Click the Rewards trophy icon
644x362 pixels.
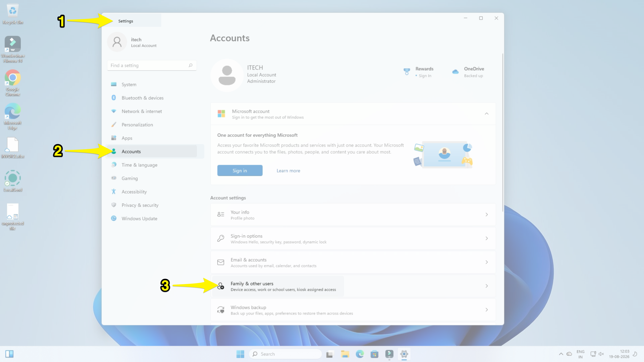pos(407,72)
